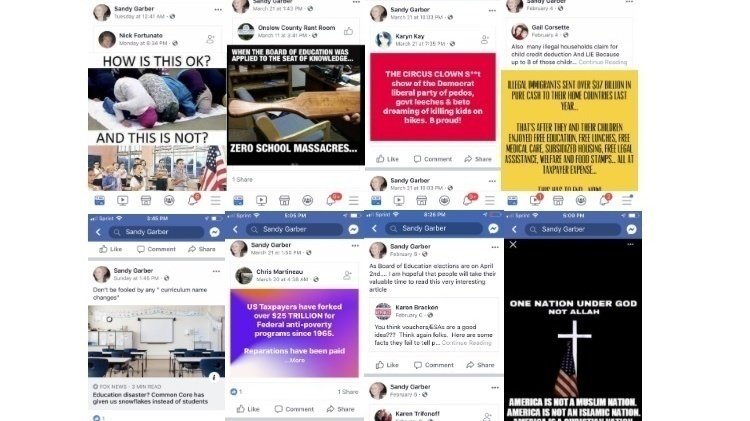Like the Onslow County Rant Room page
Image resolution: width=750 pixels, height=421 pixels.
click(x=348, y=32)
